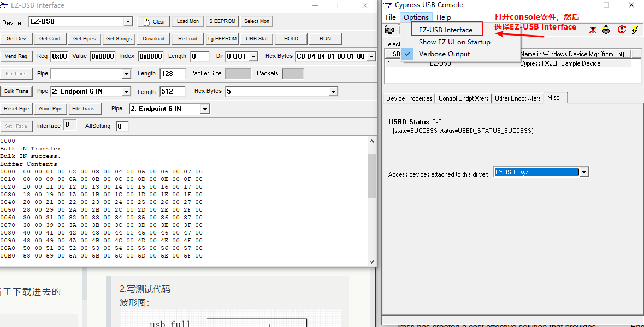Click the Download button
Screen dimensions: 644x327
tap(153, 39)
